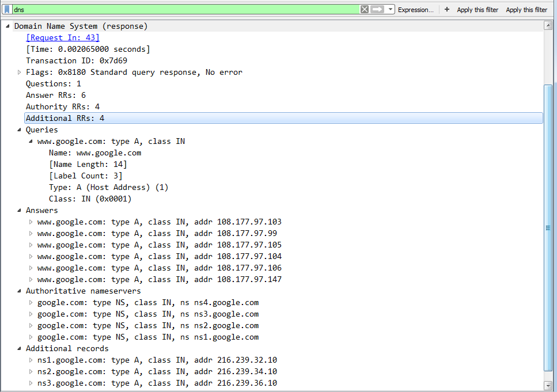Click inside the dns filter input field
The height and width of the screenshot is (392, 557).
click(x=173, y=9)
